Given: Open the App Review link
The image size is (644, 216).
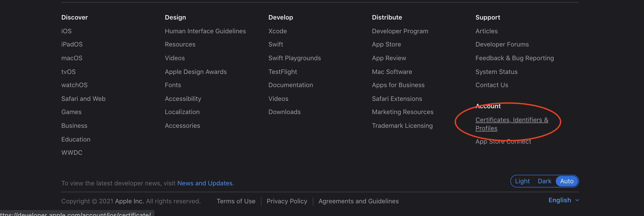Looking at the screenshot, I should pyautogui.click(x=389, y=58).
